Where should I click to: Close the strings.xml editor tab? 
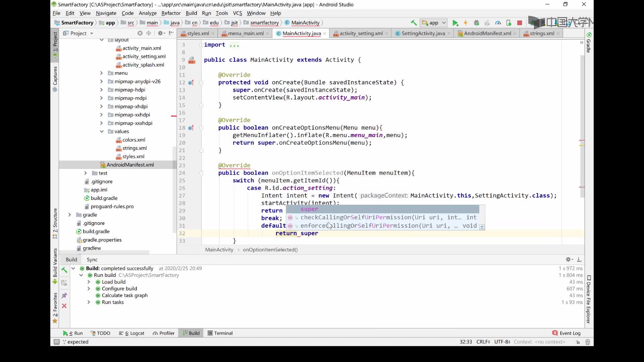(558, 34)
